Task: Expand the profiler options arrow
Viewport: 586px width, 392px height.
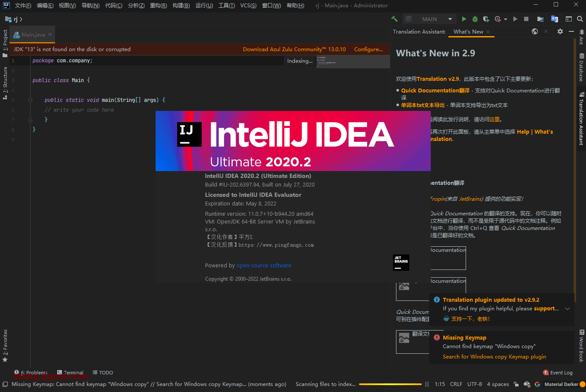Action: pos(506,19)
